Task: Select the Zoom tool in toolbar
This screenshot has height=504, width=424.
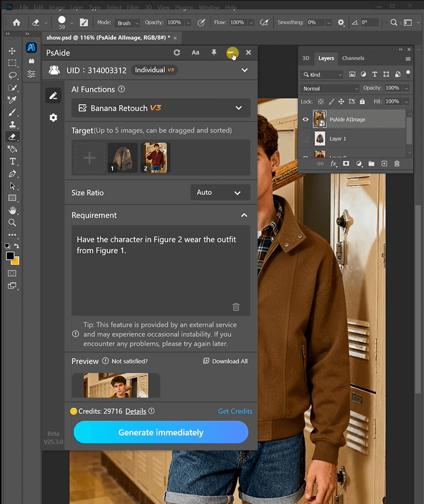Action: 12,222
